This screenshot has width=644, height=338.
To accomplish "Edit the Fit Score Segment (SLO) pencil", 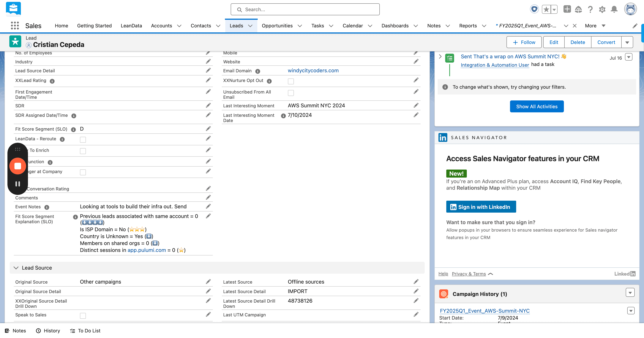I will [208, 129].
